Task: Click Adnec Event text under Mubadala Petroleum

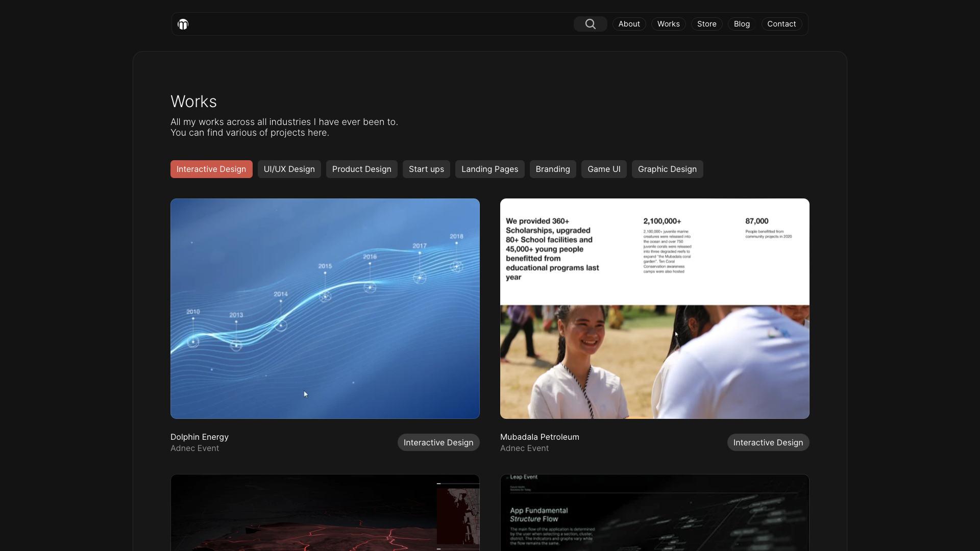Action: point(524,448)
